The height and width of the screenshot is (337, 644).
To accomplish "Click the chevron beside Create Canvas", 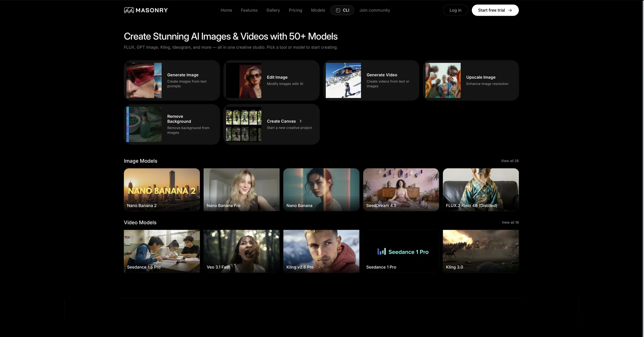I will pyautogui.click(x=301, y=121).
